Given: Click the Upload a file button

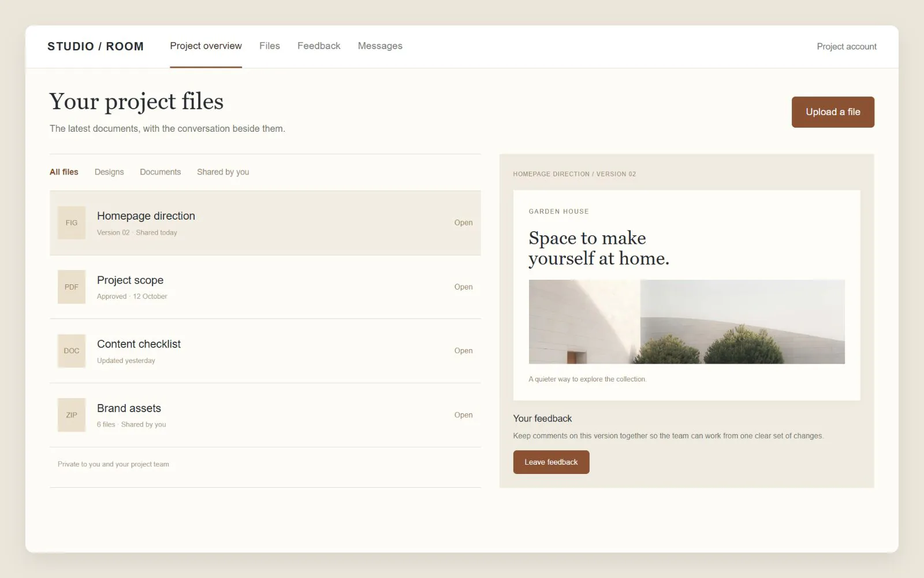Looking at the screenshot, I should [833, 112].
